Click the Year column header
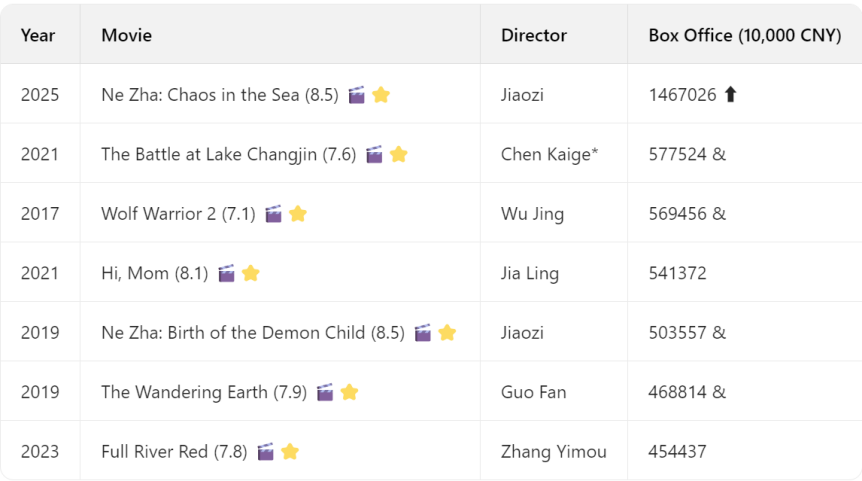The height and width of the screenshot is (481, 862). click(x=38, y=35)
